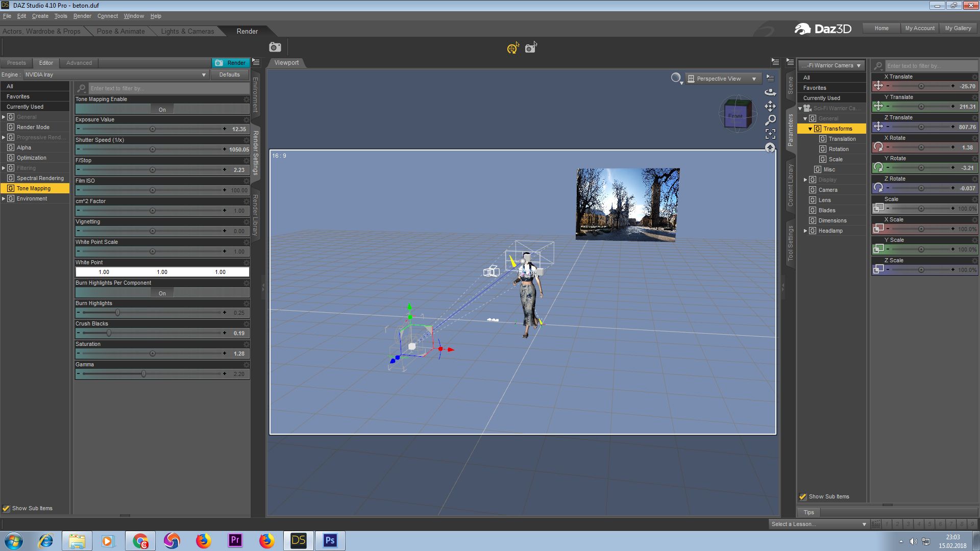Toggle Tone Mapping Enable switch
980x551 pixels.
coord(162,109)
